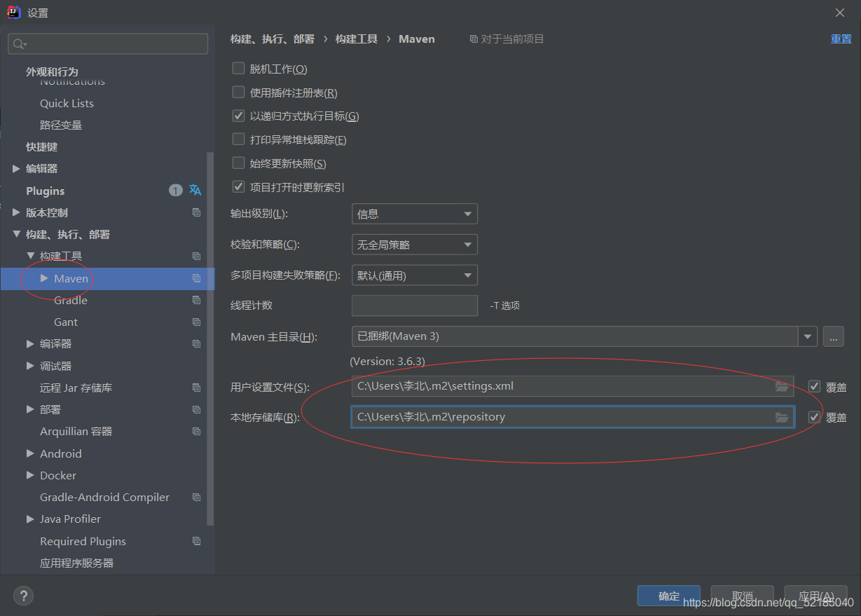Click the 应用 button
Image resolution: width=861 pixels, height=616 pixels.
(816, 596)
